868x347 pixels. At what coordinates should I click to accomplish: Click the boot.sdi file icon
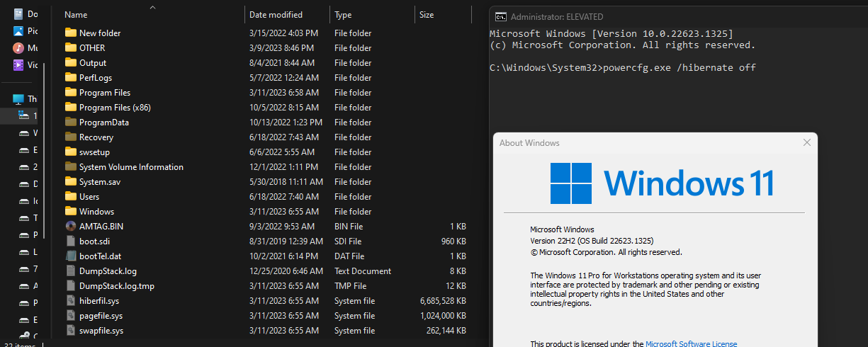(70, 241)
